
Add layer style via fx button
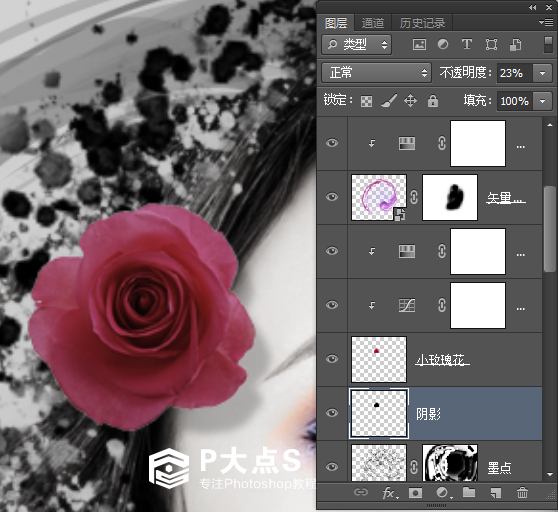pyautogui.click(x=390, y=493)
